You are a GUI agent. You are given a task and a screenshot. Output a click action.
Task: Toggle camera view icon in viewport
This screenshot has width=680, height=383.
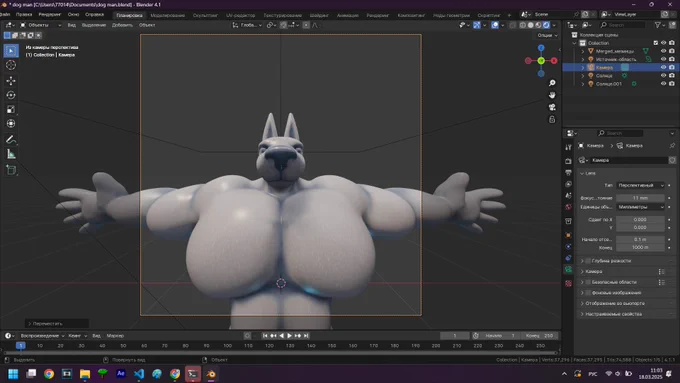(552, 107)
